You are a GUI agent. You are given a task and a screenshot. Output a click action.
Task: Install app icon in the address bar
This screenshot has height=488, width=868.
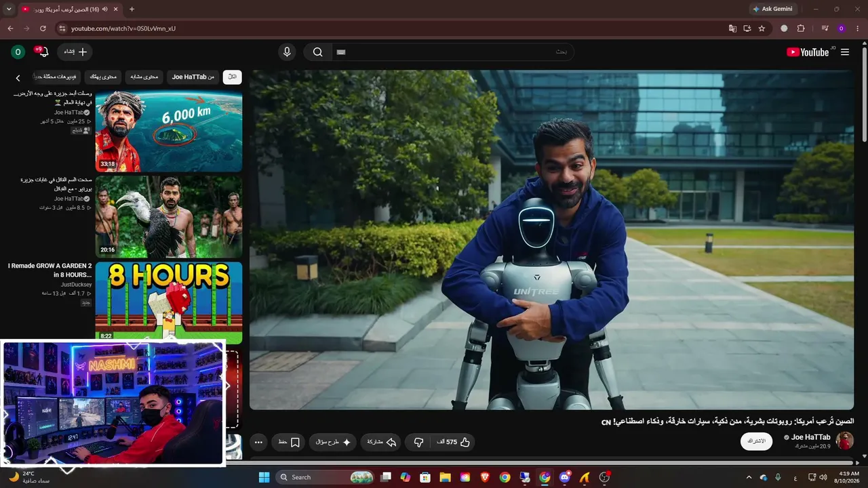[x=747, y=28]
